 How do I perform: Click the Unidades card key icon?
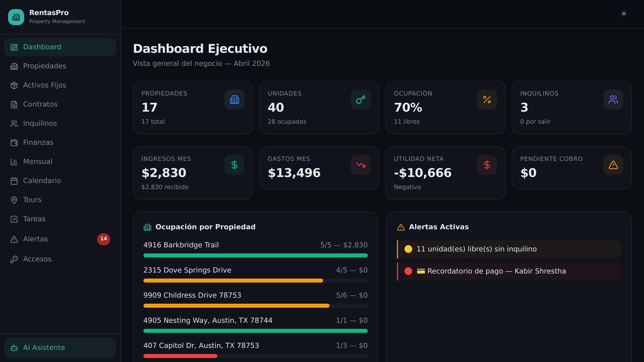pyautogui.click(x=361, y=100)
